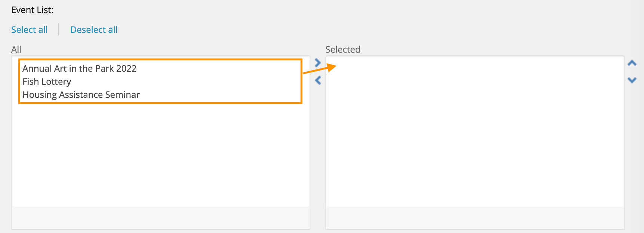644x233 pixels.
Task: Move selected event down in order
Action: [x=632, y=80]
